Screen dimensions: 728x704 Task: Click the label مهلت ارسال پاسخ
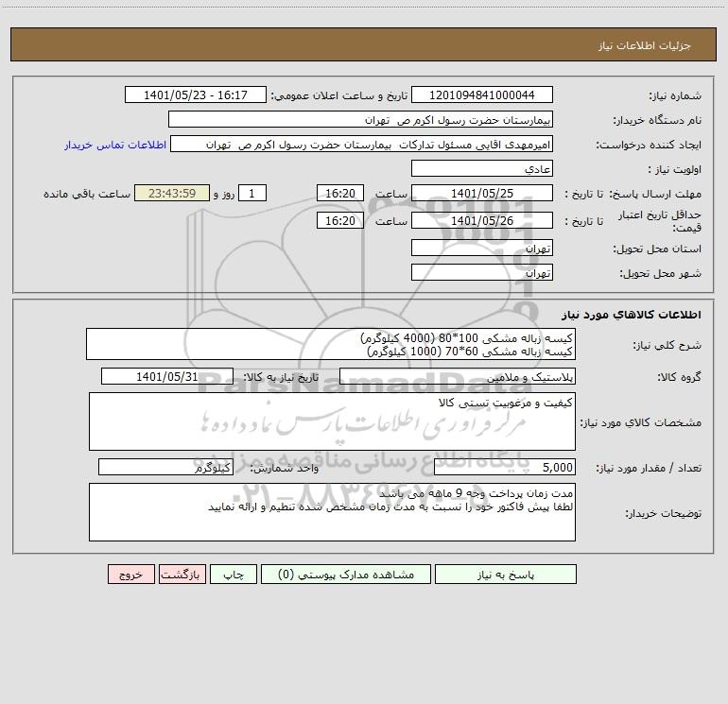coord(655,194)
